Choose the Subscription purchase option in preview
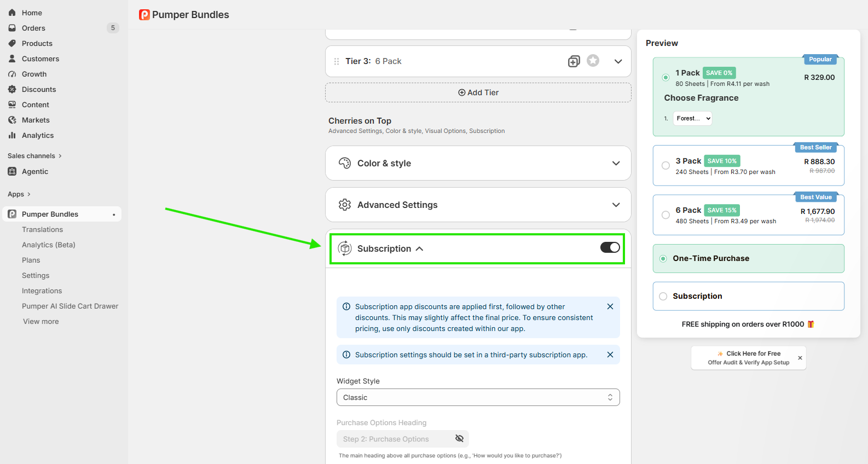The height and width of the screenshot is (464, 868). tap(748, 296)
